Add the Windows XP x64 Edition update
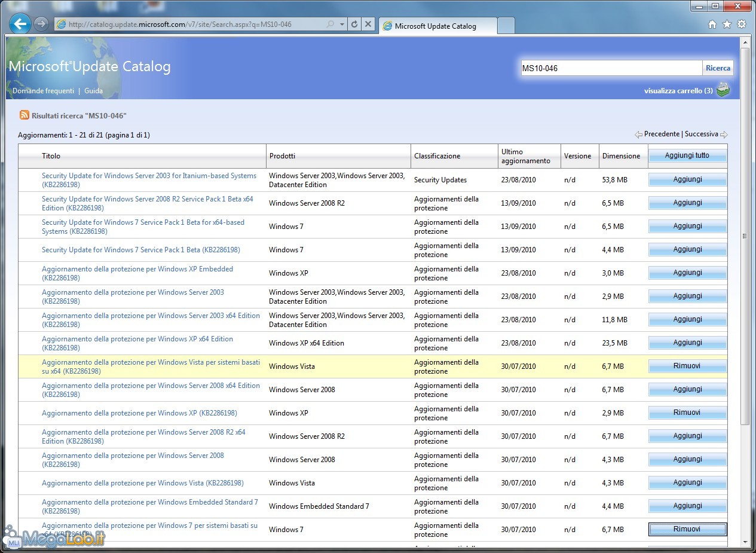The width and height of the screenshot is (756, 553). 687,343
